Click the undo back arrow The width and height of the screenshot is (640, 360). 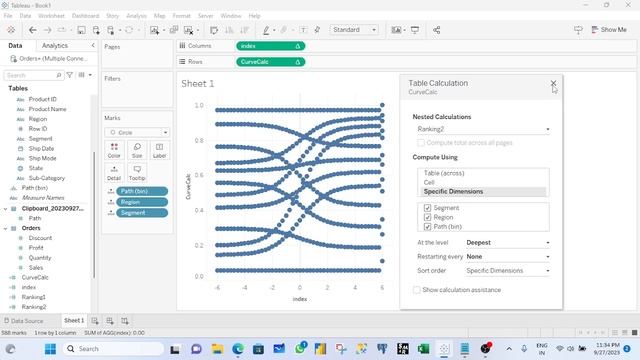tap(33, 30)
